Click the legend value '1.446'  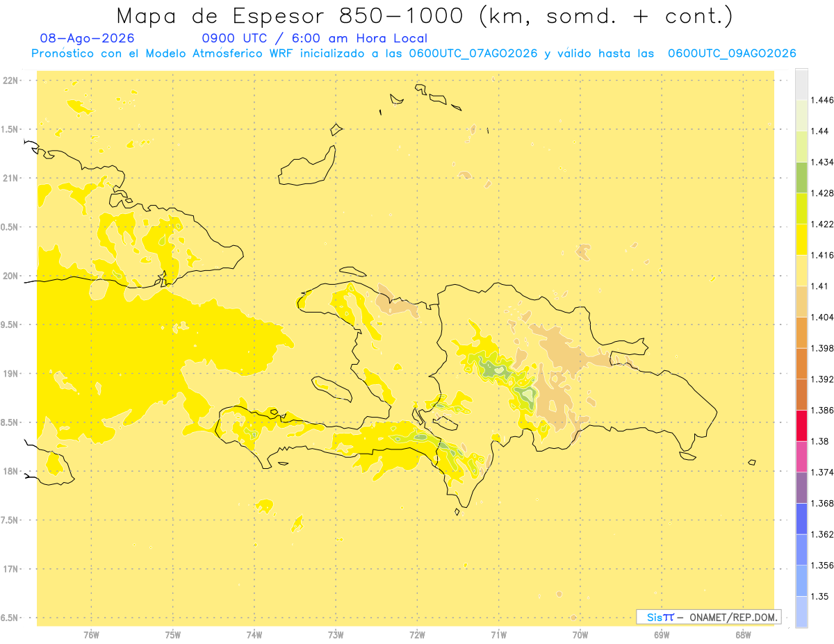(x=823, y=100)
